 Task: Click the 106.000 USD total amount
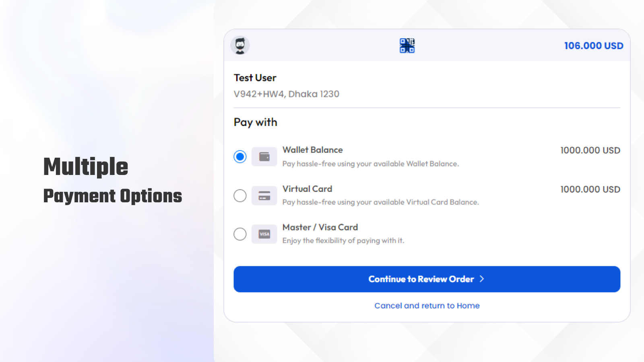(x=593, y=45)
